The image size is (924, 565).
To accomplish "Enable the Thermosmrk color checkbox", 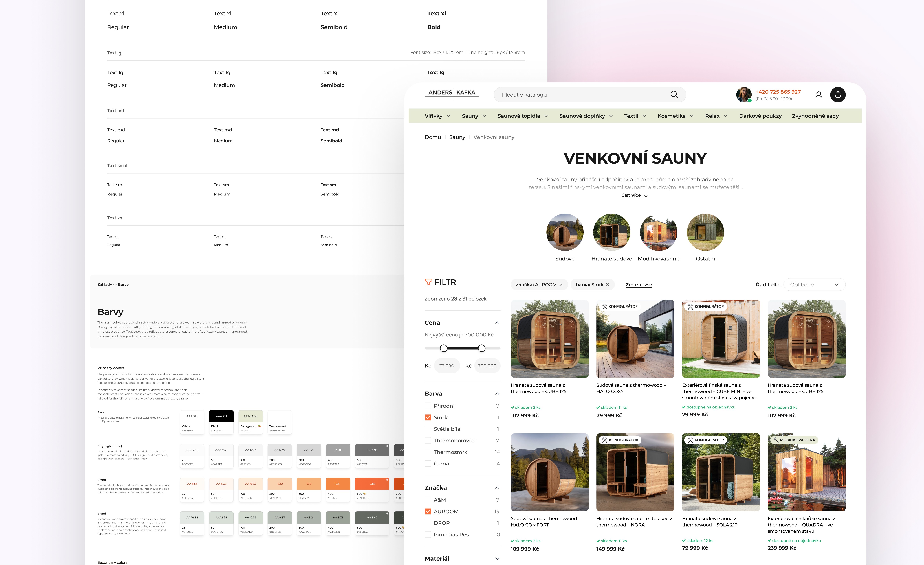I will (428, 452).
